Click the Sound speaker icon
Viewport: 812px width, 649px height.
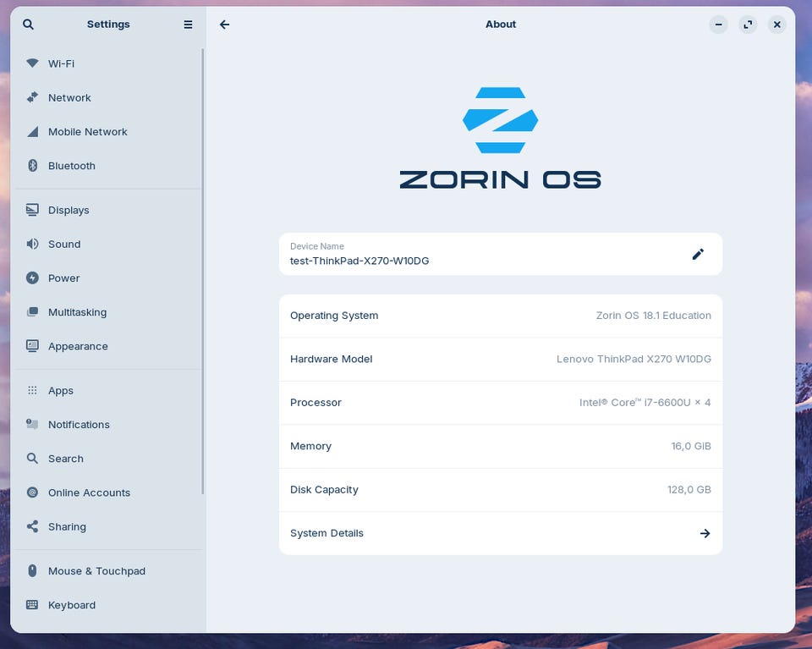point(32,244)
